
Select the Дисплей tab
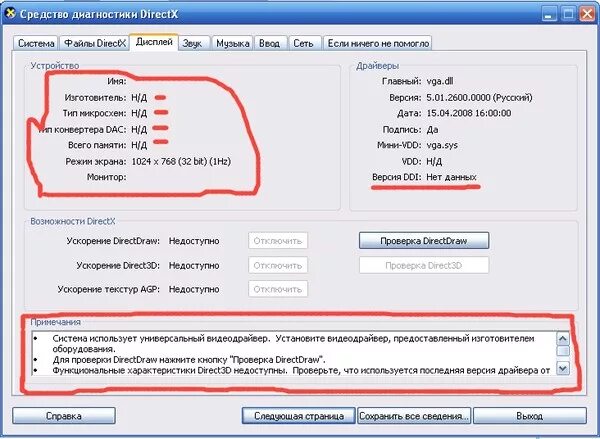click(154, 42)
